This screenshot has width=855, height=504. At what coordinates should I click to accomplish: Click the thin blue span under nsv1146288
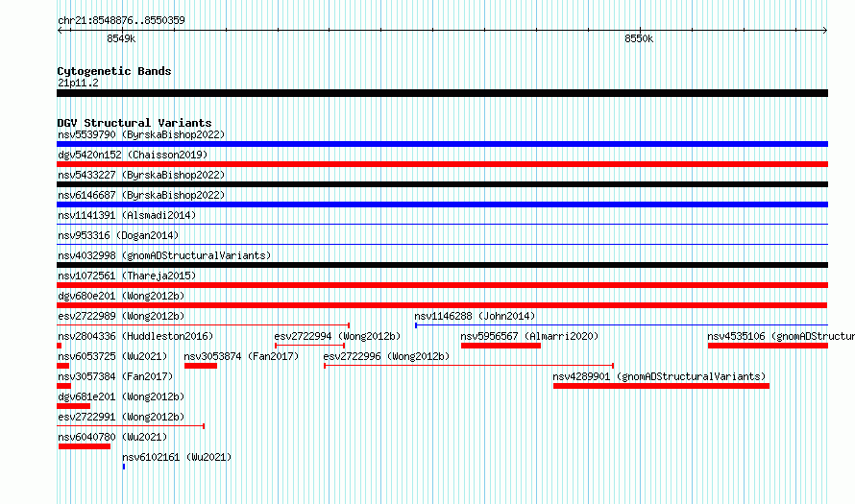coord(622,325)
